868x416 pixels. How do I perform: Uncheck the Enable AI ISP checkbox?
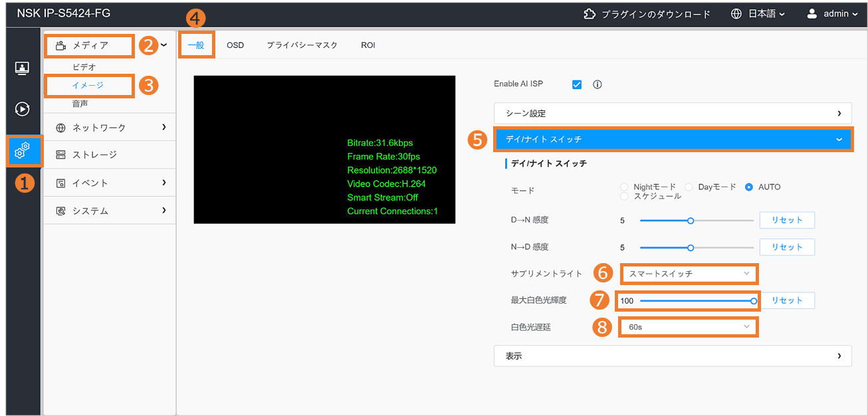[577, 84]
